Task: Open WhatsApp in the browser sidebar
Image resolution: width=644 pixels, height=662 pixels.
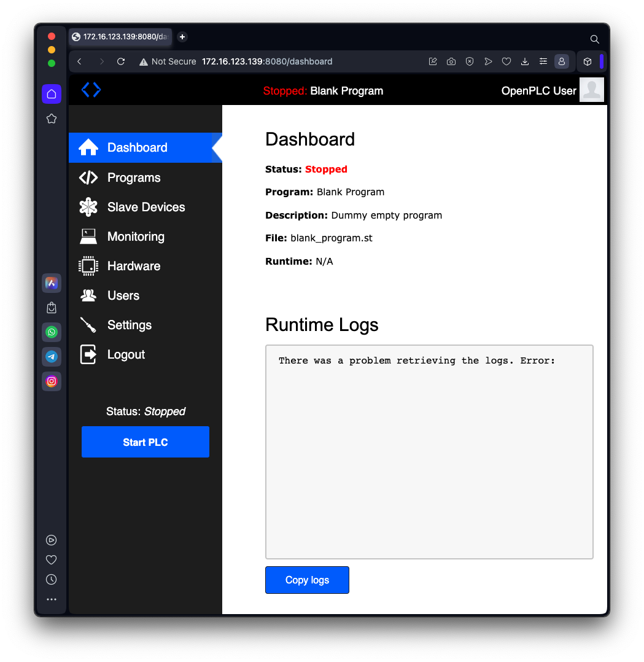Action: [x=52, y=332]
